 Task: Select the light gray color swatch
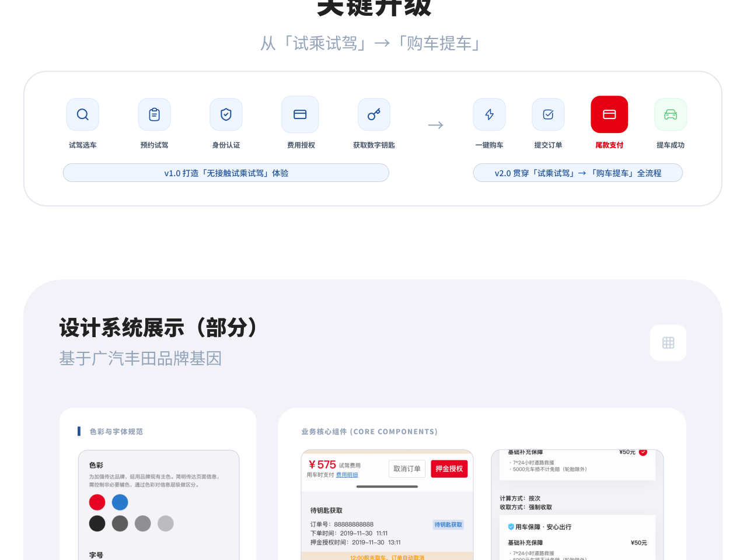[166, 523]
